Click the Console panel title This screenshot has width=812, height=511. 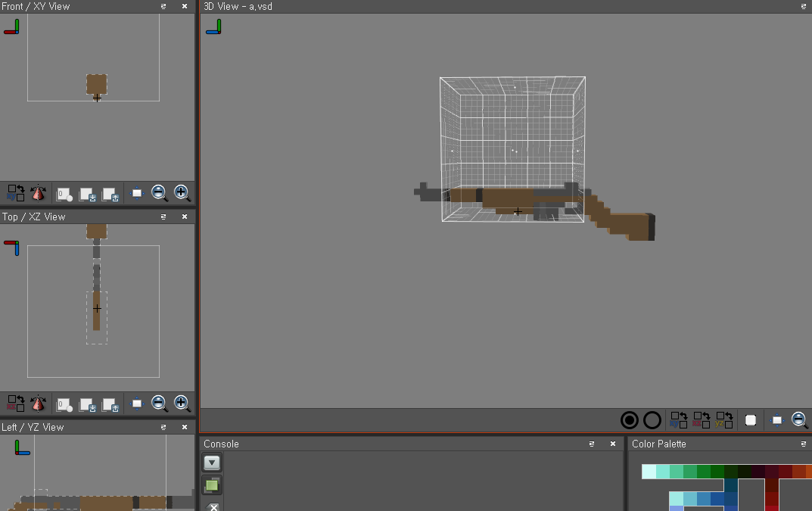pos(221,444)
